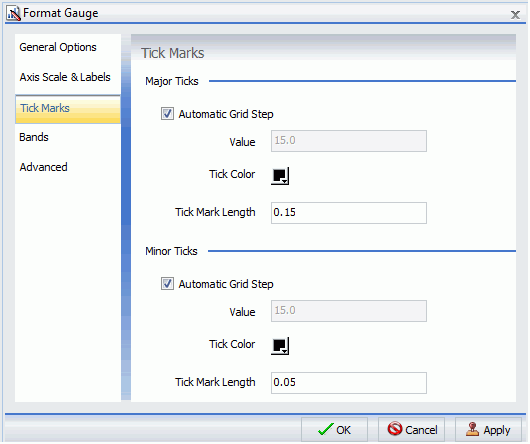Screen dimensions: 530x444
Task: Click the Tick Marks panel title
Action: click(x=173, y=53)
